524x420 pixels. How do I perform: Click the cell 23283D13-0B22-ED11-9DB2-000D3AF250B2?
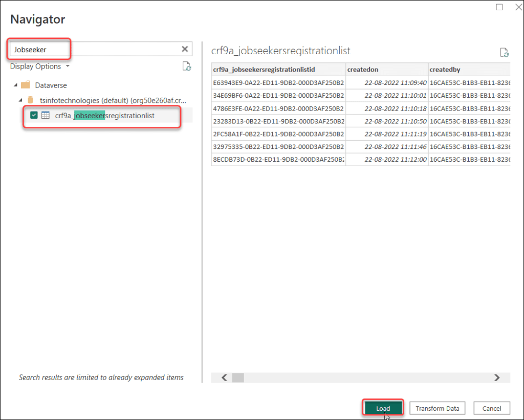pyautogui.click(x=278, y=121)
